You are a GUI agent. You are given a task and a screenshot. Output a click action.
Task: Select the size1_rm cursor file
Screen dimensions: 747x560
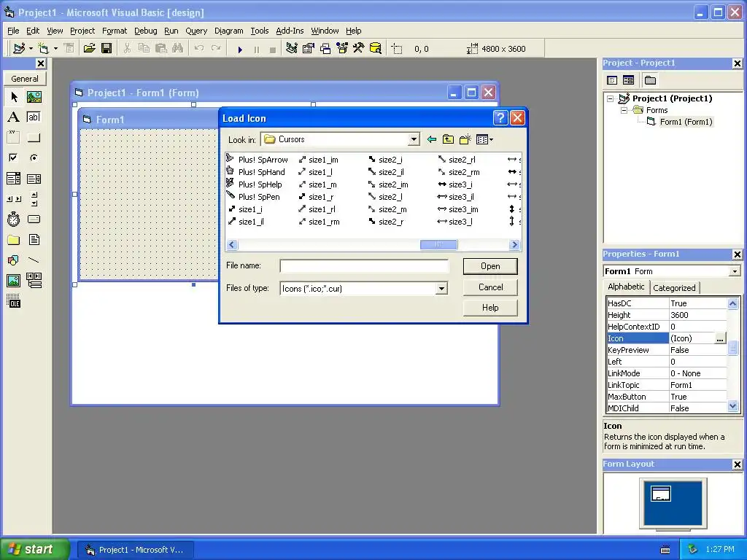click(320, 222)
